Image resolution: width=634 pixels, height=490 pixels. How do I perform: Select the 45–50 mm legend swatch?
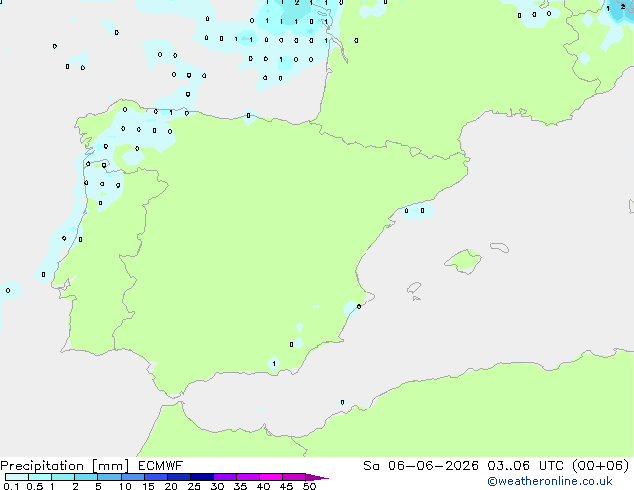(x=294, y=477)
